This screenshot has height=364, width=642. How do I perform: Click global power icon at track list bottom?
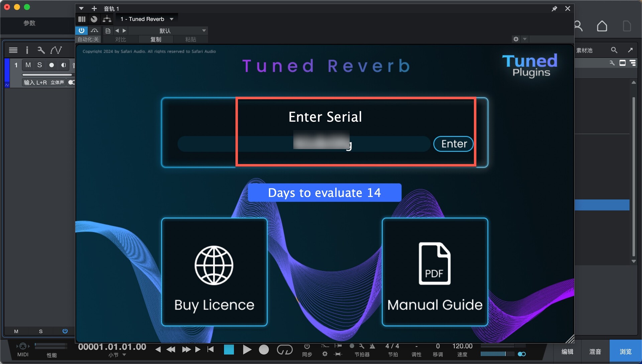coord(65,331)
